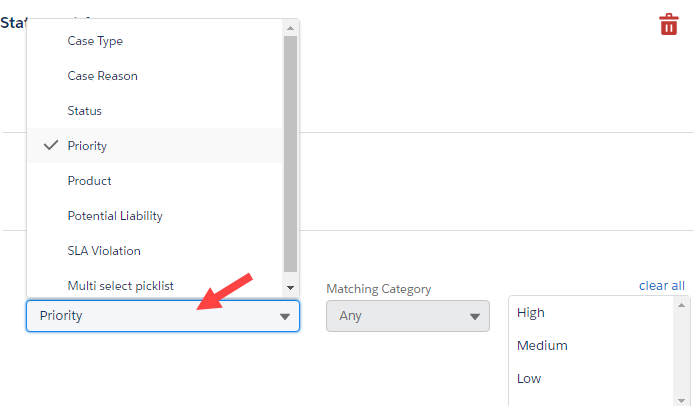
Task: Select Case Type from the list
Action: 95,41
